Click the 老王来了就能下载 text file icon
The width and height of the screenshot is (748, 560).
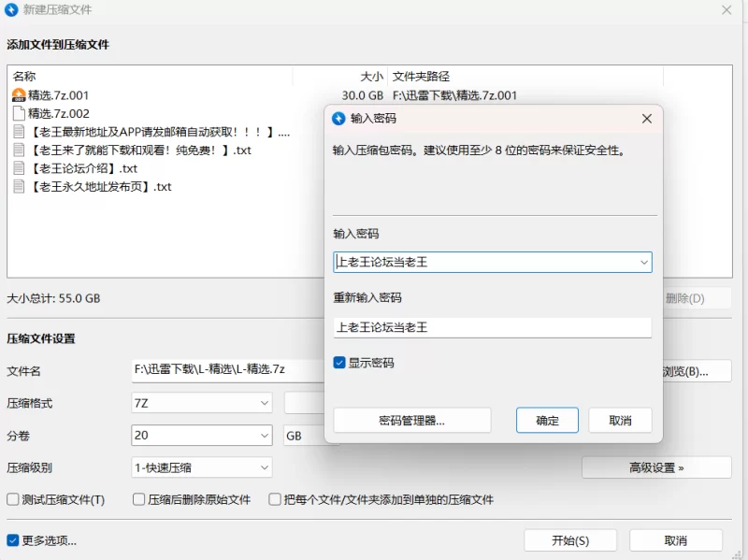pyautogui.click(x=19, y=150)
